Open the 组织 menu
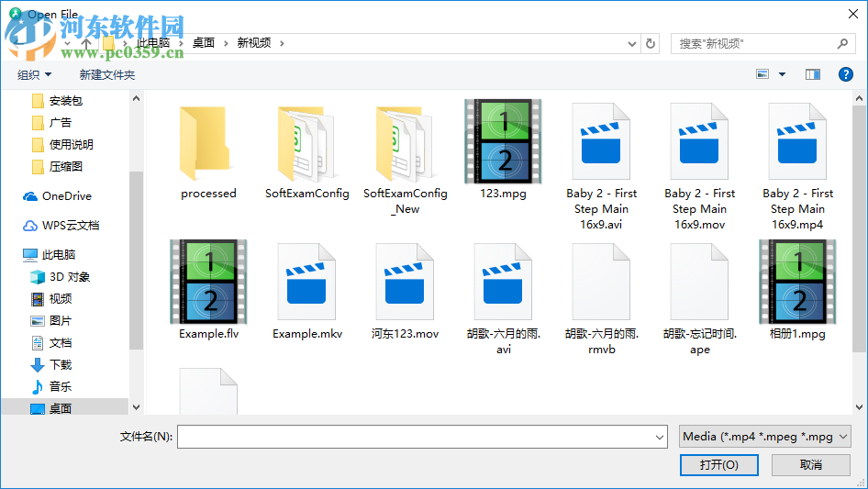The width and height of the screenshot is (868, 489). tap(34, 74)
